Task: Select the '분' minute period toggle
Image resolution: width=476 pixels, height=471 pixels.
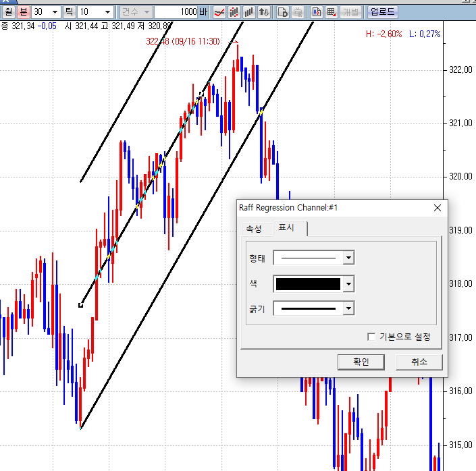Action: tap(23, 12)
